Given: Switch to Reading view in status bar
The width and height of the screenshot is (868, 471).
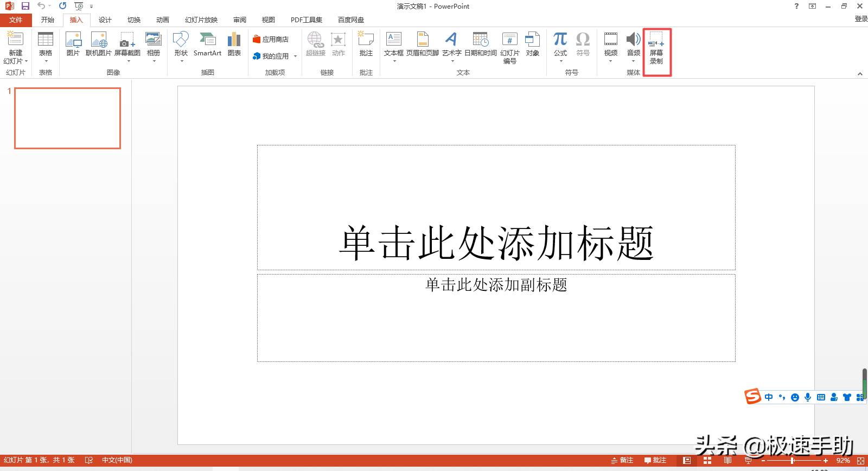Looking at the screenshot, I should pos(727,460).
